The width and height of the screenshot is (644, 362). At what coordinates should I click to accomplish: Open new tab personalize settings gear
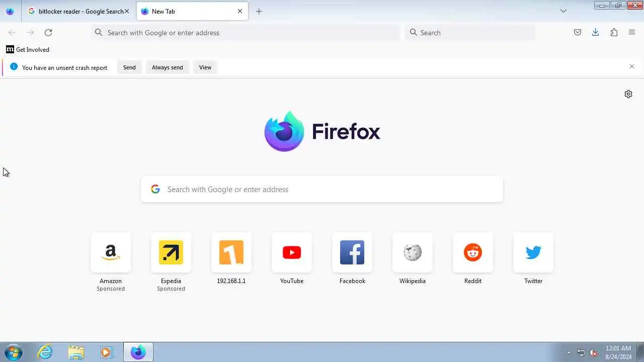628,94
